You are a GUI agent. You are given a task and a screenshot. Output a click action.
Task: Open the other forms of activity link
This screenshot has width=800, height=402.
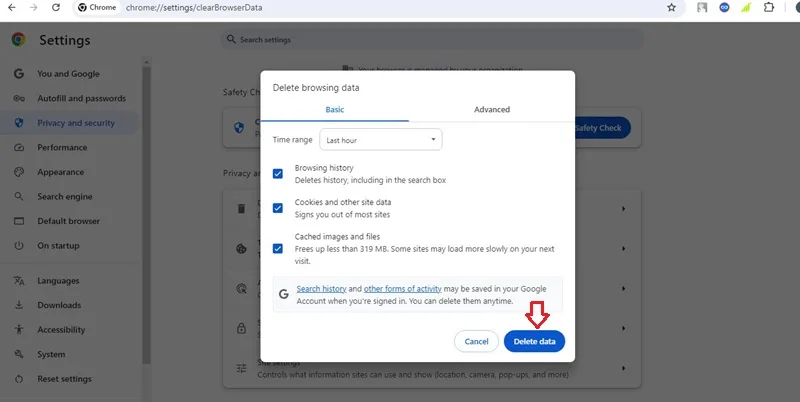[x=403, y=289]
